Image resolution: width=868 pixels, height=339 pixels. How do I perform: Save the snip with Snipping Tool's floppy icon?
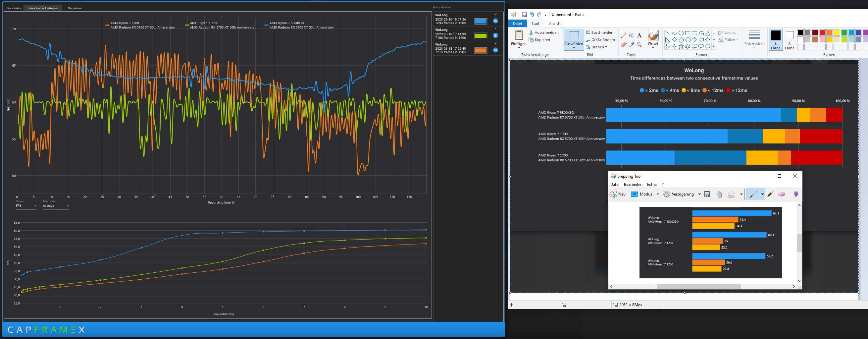coord(707,194)
